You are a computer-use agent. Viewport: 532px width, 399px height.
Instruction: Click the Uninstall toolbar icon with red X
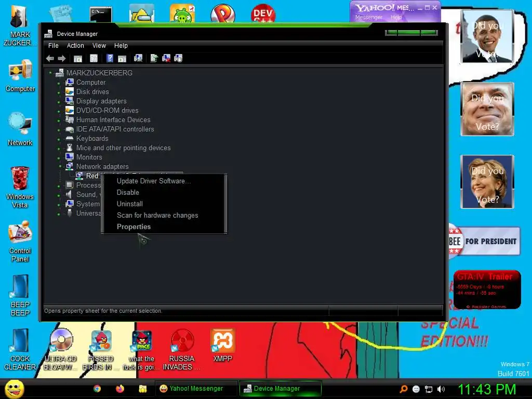tap(166, 58)
